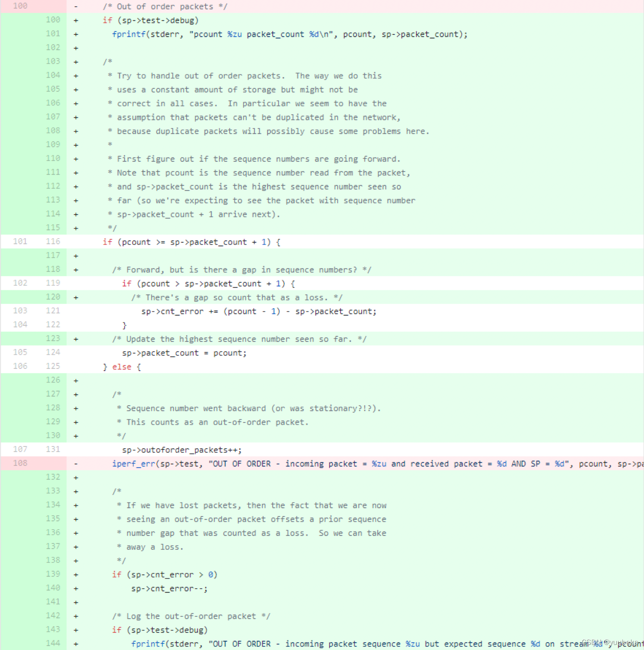Viewport: 644px width, 650px height.
Task: Click comment 'Log the out-of-order packet'
Action: pyautogui.click(x=191, y=616)
